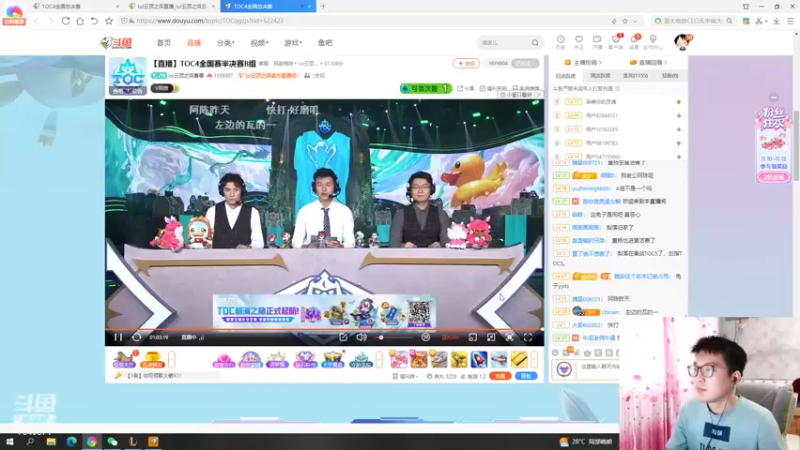
Task: Open the grey followed status dropdown
Action: [x=526, y=63]
